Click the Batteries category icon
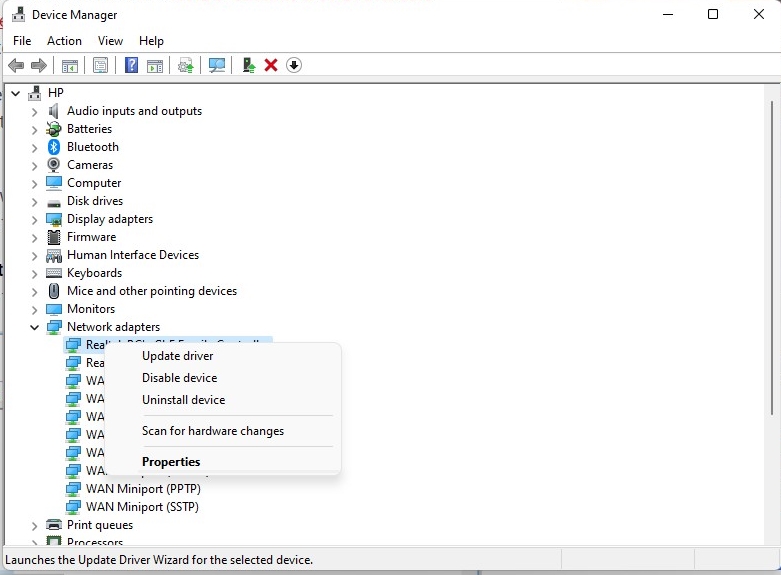 (x=54, y=129)
